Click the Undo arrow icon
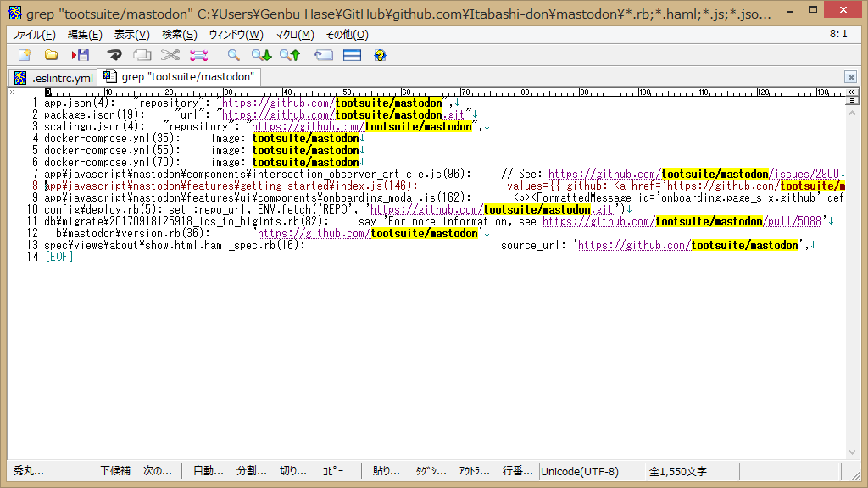This screenshot has width=868, height=488. 114,55
